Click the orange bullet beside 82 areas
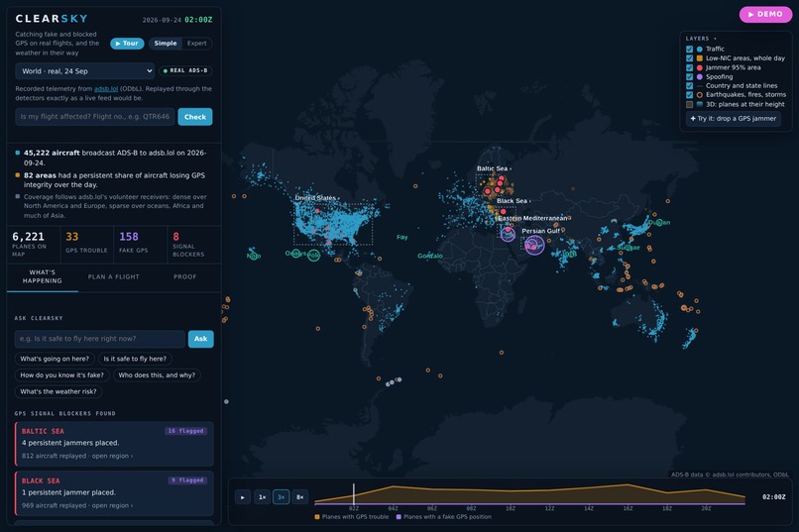Screen dimensions: 799x532 [18, 175]
